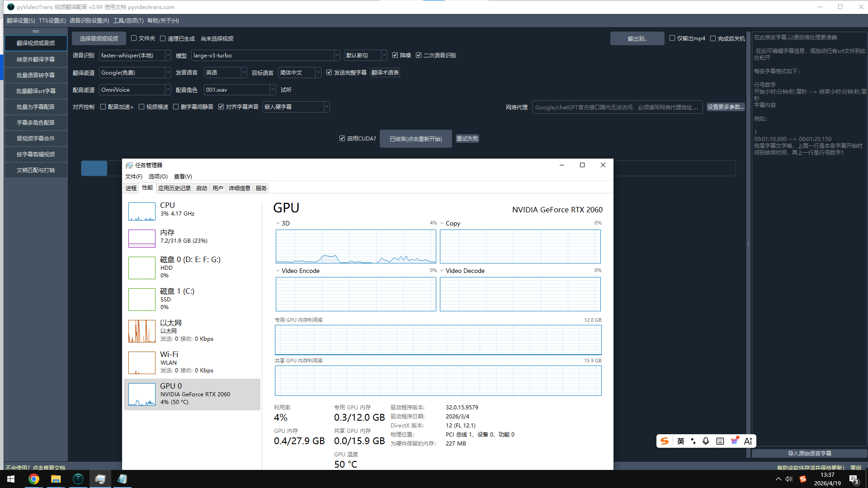Click the microphone voice input icon

(706, 441)
